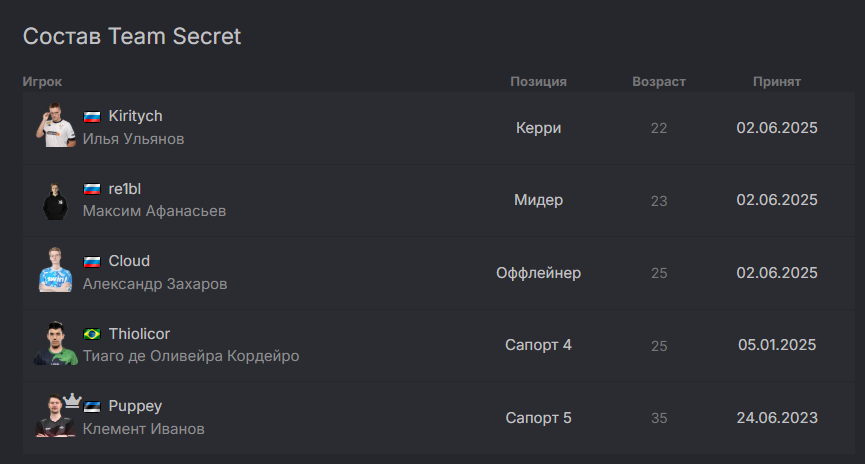865x464 pixels.
Task: Click the Принят column header
Action: pos(777,82)
